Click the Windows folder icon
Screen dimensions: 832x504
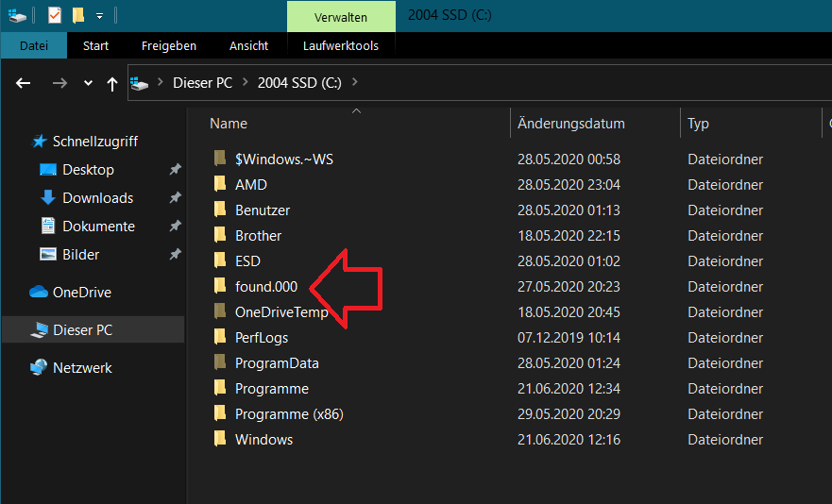(x=220, y=438)
